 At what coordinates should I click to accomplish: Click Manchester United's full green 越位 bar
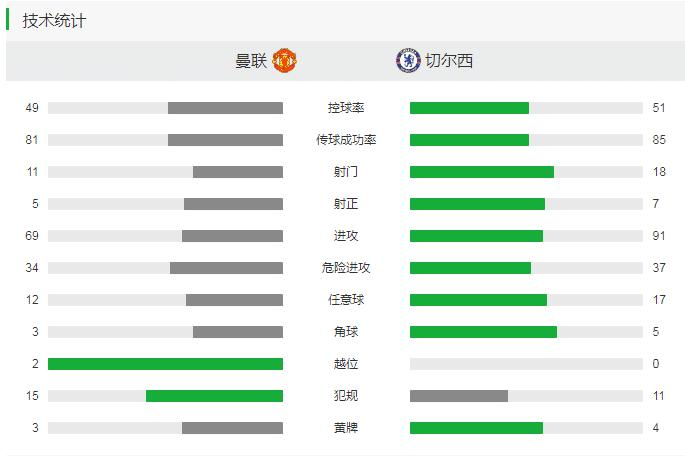click(165, 364)
